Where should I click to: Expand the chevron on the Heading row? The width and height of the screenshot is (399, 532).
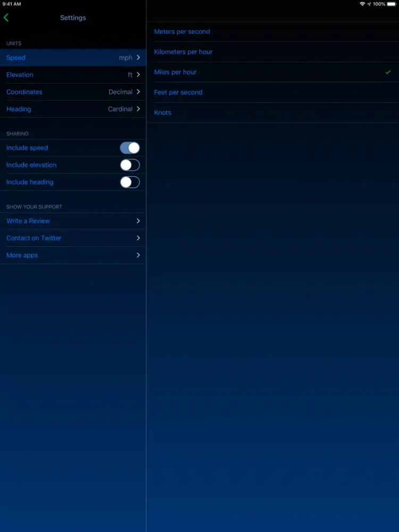pyautogui.click(x=138, y=109)
